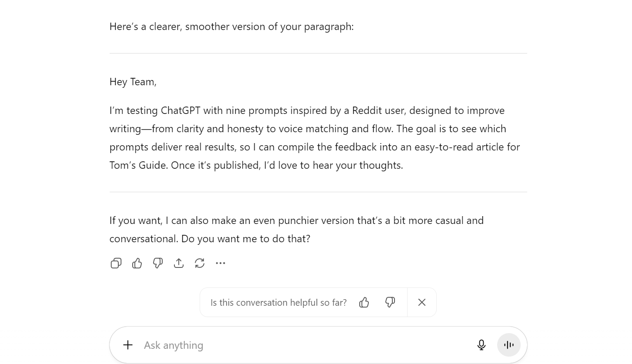Image resolution: width=632 pixels, height=364 pixels.
Task: Mark the response with thumbs down
Action: pyautogui.click(x=158, y=263)
